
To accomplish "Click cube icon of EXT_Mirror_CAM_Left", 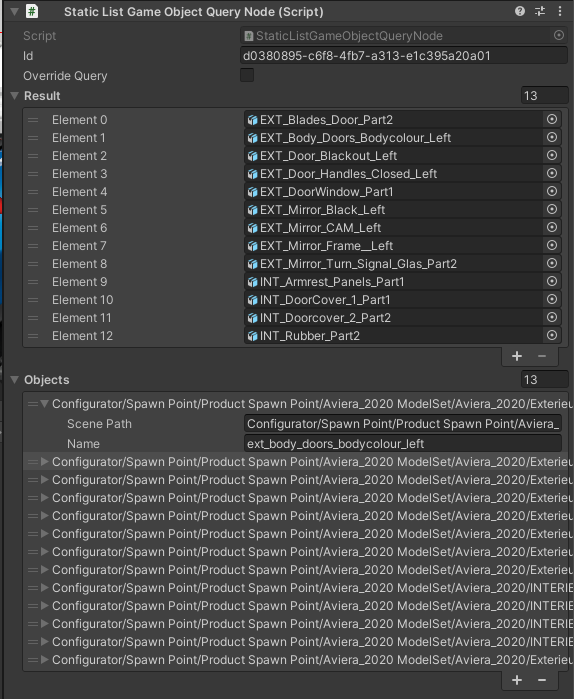I will 253,228.
